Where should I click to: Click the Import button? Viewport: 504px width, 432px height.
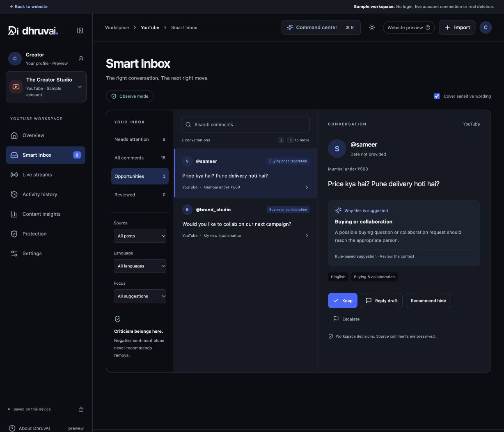coord(457,27)
